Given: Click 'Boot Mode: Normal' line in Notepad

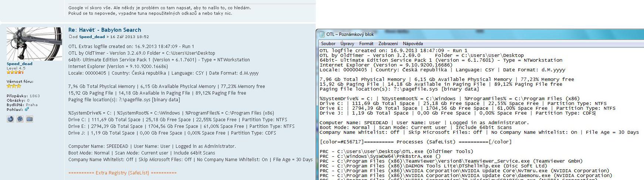Looking at the screenshot, I should [416, 128].
